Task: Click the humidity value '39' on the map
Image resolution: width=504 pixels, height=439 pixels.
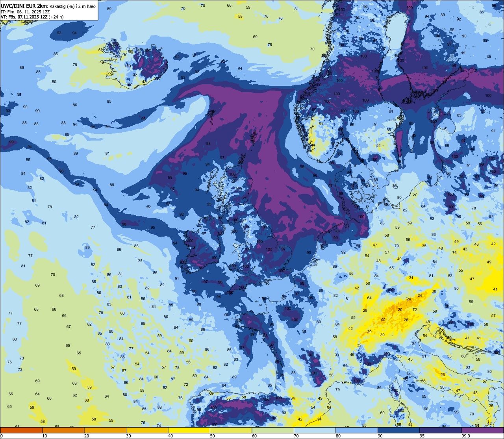Action: [382, 335]
